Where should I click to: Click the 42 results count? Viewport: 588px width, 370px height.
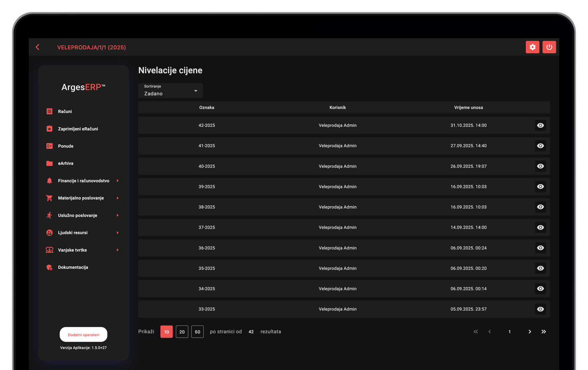(251, 332)
